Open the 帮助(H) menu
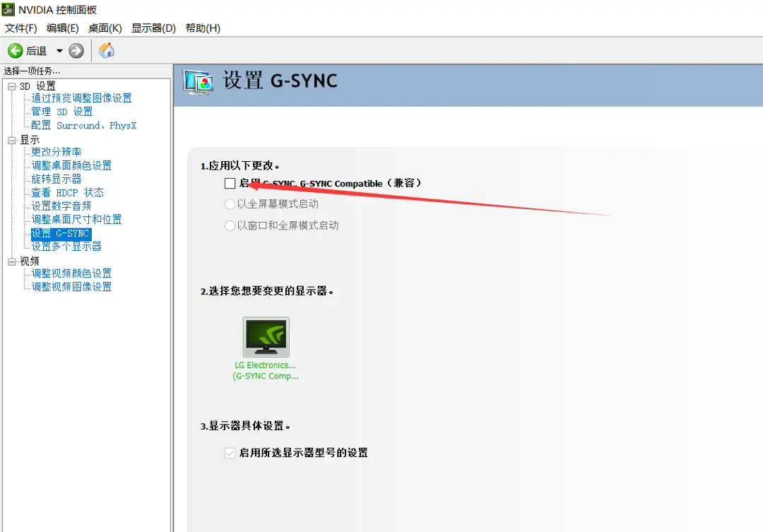 click(x=203, y=28)
